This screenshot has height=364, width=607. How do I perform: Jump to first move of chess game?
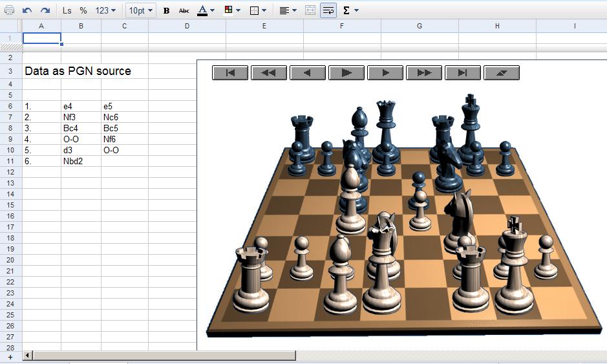[230, 73]
